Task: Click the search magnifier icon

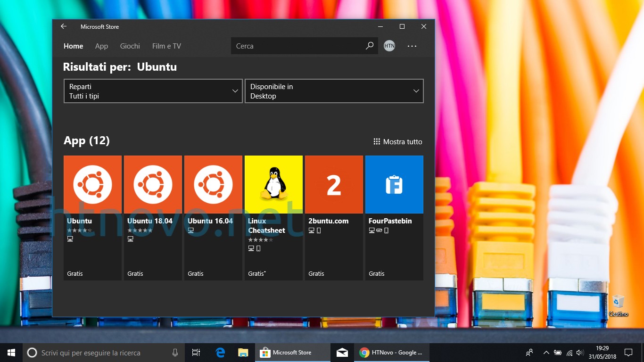Action: pyautogui.click(x=370, y=46)
